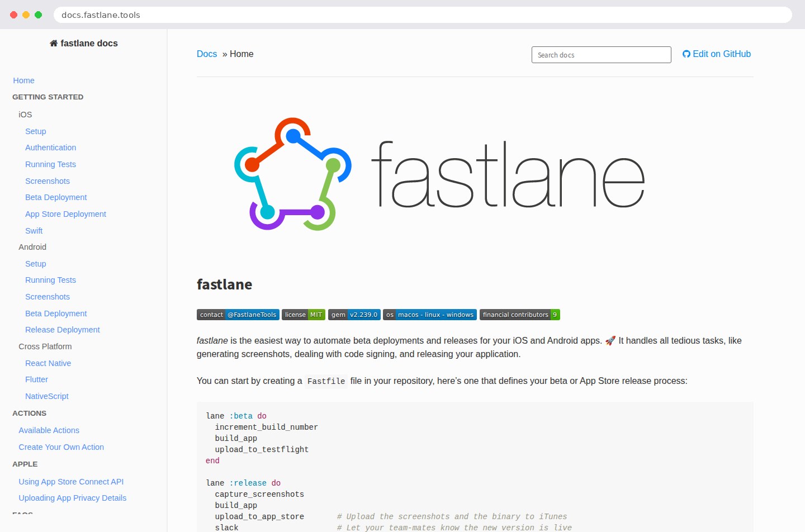Open Create Your Own Action

[61, 447]
